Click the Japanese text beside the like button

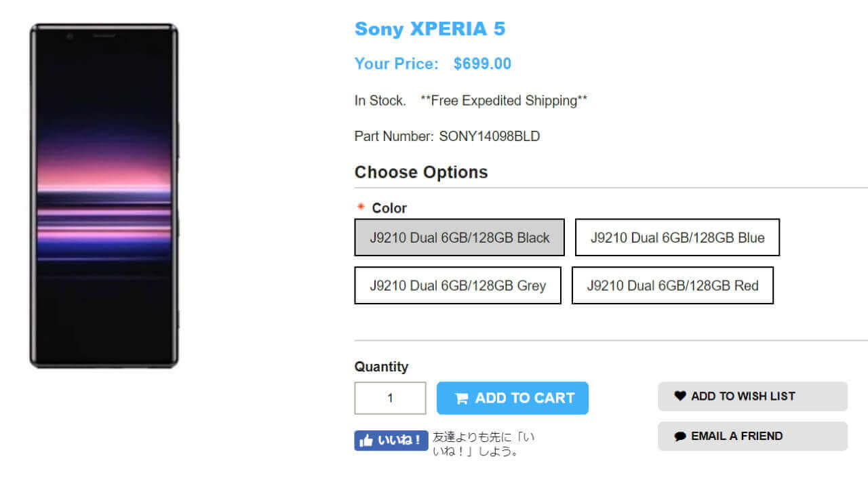483,444
